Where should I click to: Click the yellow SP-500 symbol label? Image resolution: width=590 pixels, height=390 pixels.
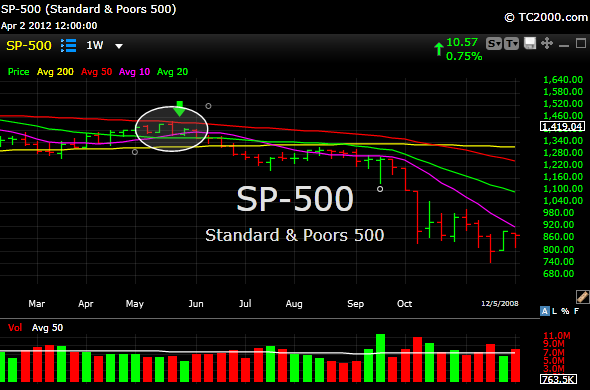tap(29, 46)
